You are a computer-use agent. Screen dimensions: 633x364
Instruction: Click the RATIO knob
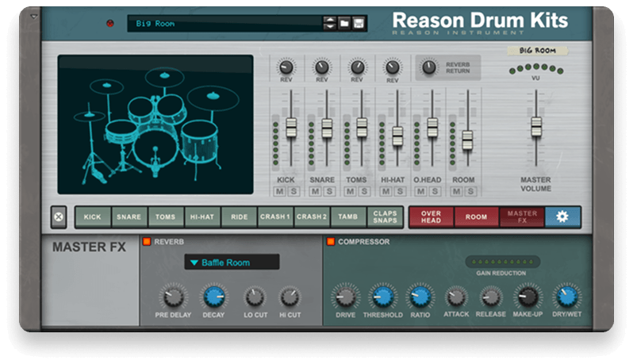420,297
